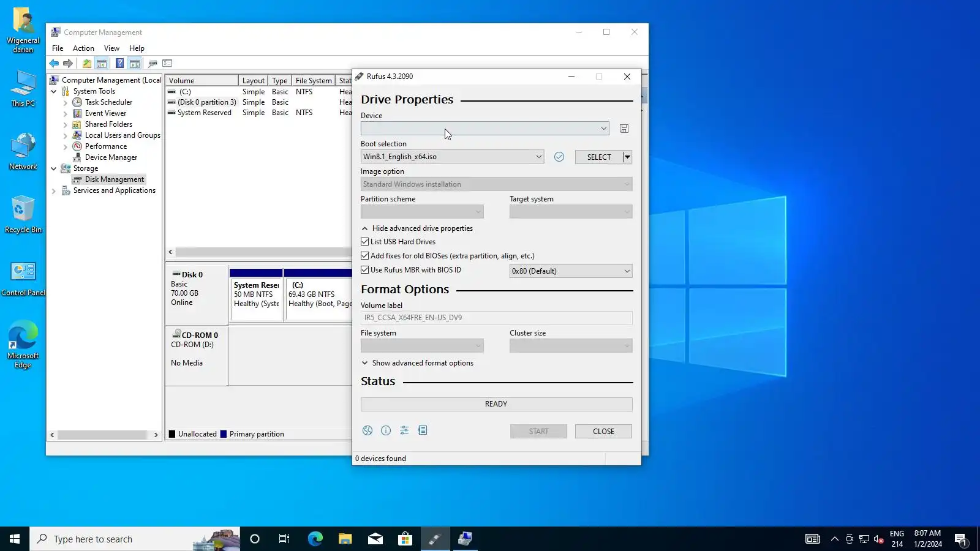Screen dimensions: 980x551
Task: Open the Windows Start menu
Action: point(15,539)
